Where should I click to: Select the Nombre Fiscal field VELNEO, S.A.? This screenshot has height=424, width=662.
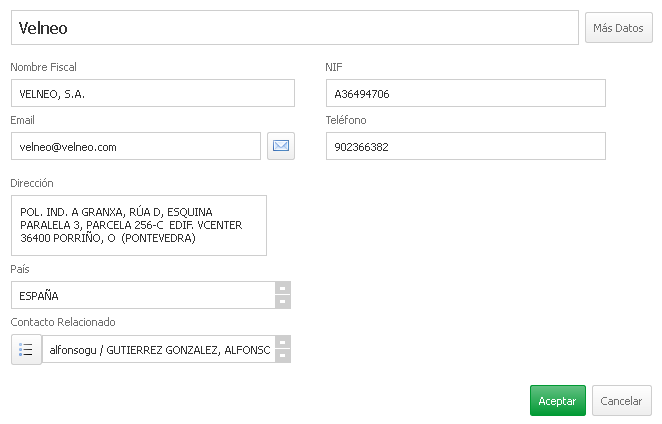tap(153, 93)
